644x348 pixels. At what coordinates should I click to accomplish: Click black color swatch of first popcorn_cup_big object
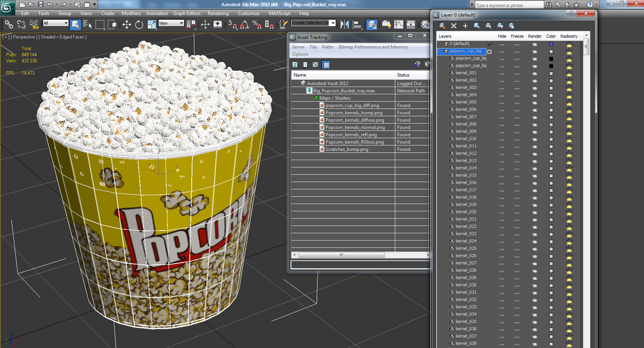[x=551, y=59]
